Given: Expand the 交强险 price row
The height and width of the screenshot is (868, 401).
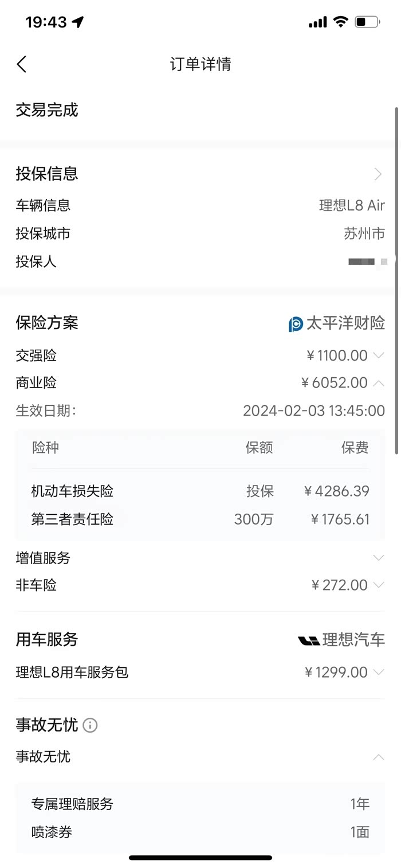Looking at the screenshot, I should tap(378, 355).
